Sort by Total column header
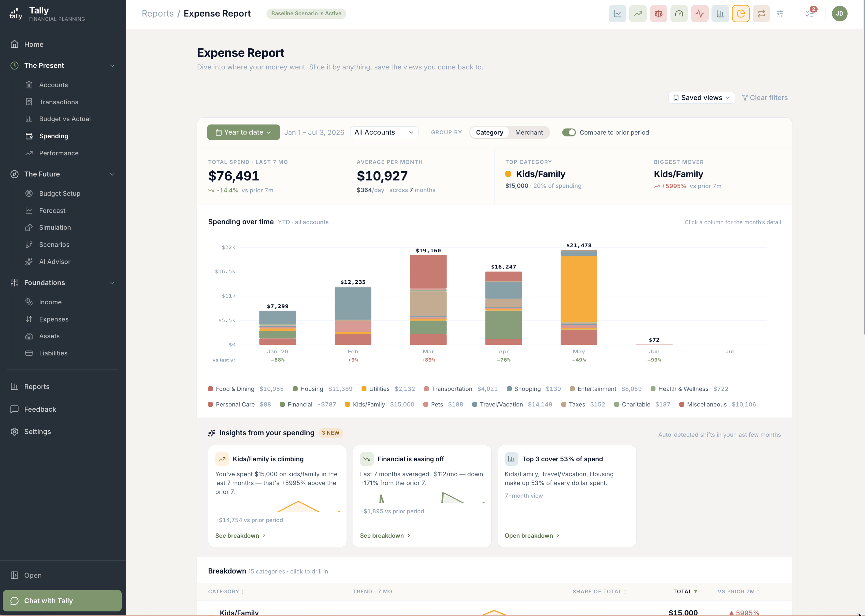 pos(685,591)
